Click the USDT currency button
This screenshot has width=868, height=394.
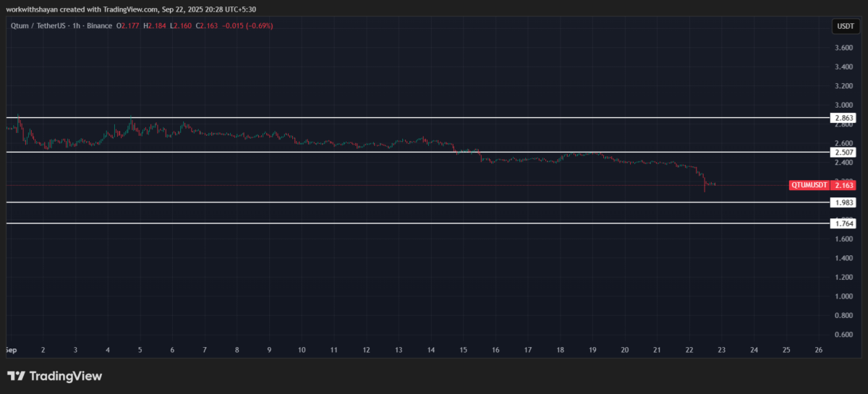point(844,27)
